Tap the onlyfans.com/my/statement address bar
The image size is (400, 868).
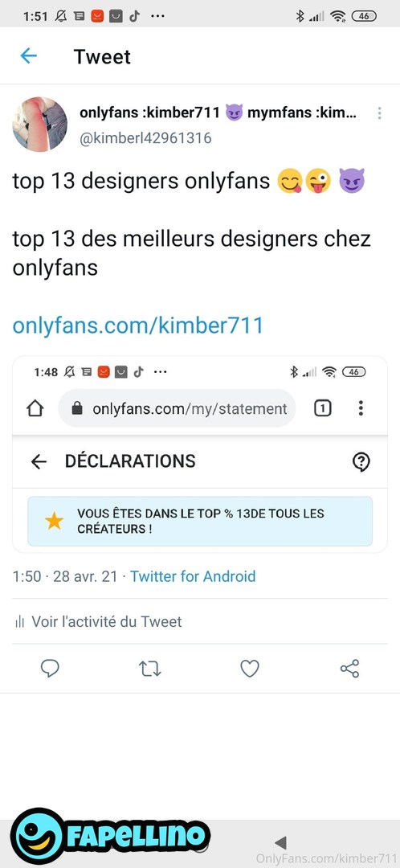[x=177, y=408]
